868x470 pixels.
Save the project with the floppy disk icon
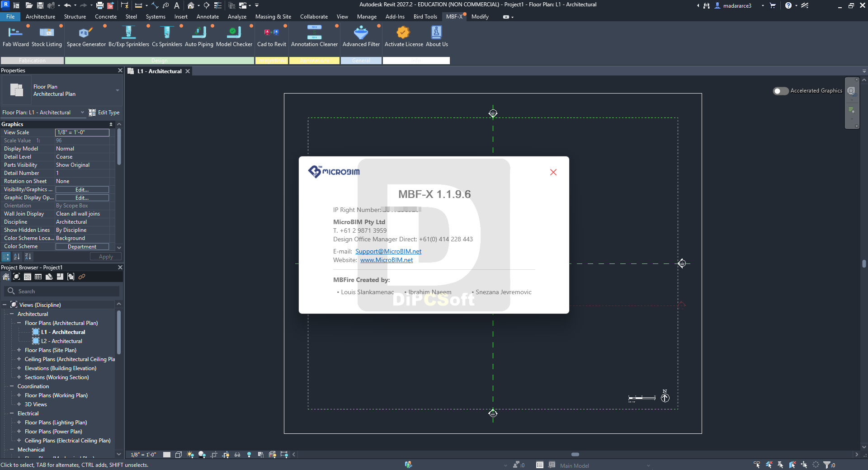[40, 5]
